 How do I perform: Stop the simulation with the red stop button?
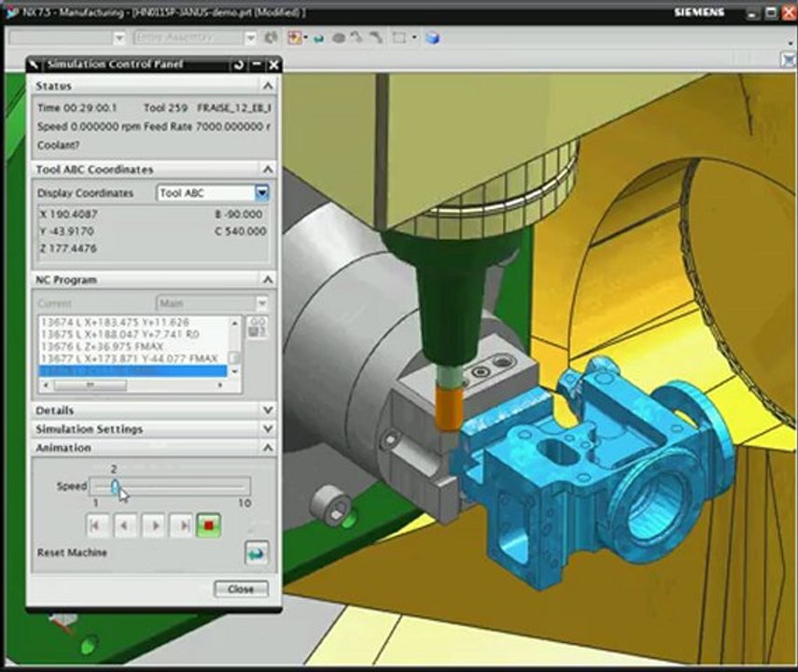[x=209, y=525]
